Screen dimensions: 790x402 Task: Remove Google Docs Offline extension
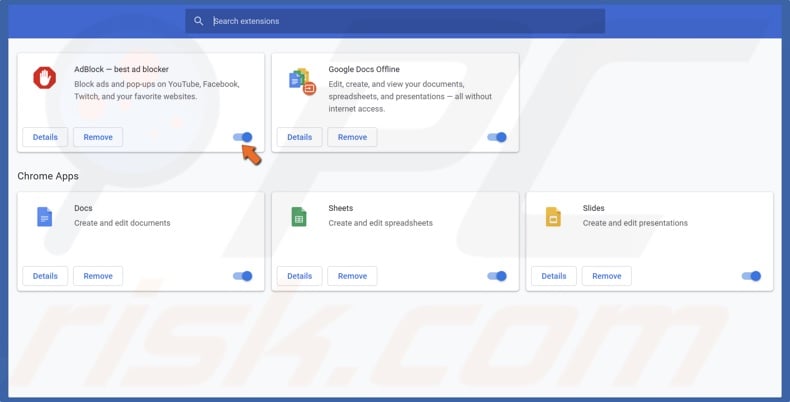352,137
